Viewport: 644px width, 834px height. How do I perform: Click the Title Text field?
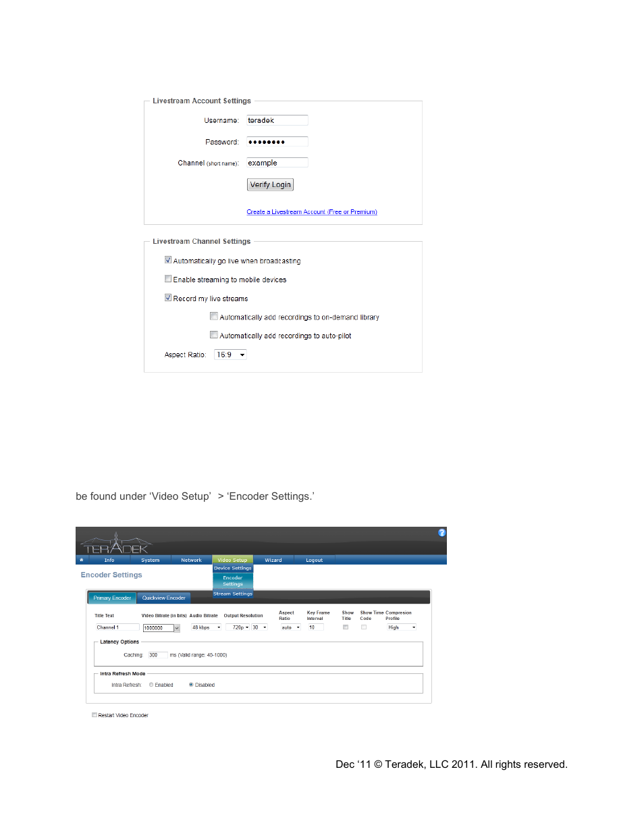(x=117, y=627)
